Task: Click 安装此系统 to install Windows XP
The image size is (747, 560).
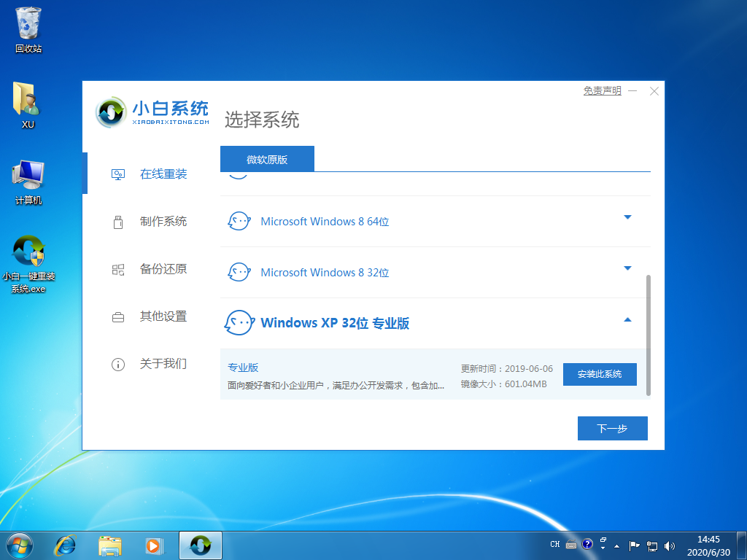Action: coord(600,374)
